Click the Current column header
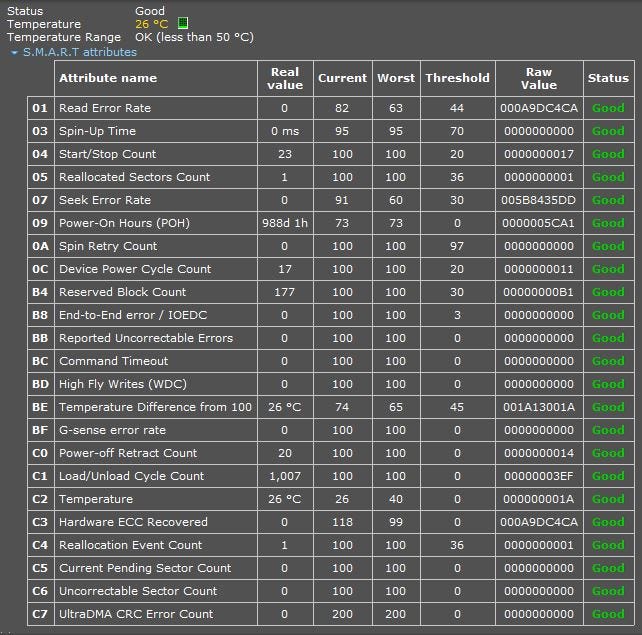 click(x=342, y=78)
